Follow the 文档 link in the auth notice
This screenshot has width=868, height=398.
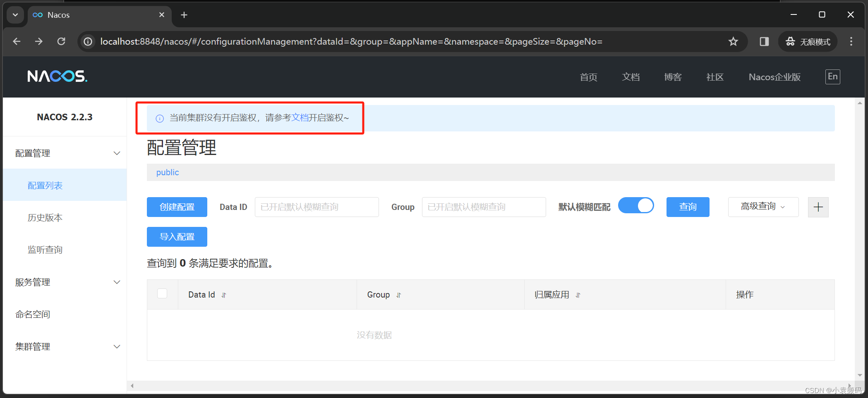coord(300,118)
